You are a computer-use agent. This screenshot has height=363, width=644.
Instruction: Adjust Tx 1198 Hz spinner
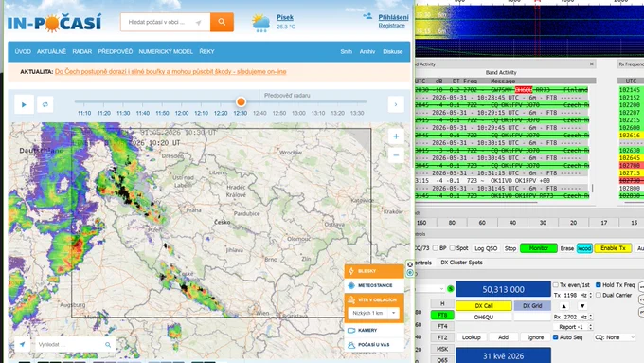click(591, 295)
